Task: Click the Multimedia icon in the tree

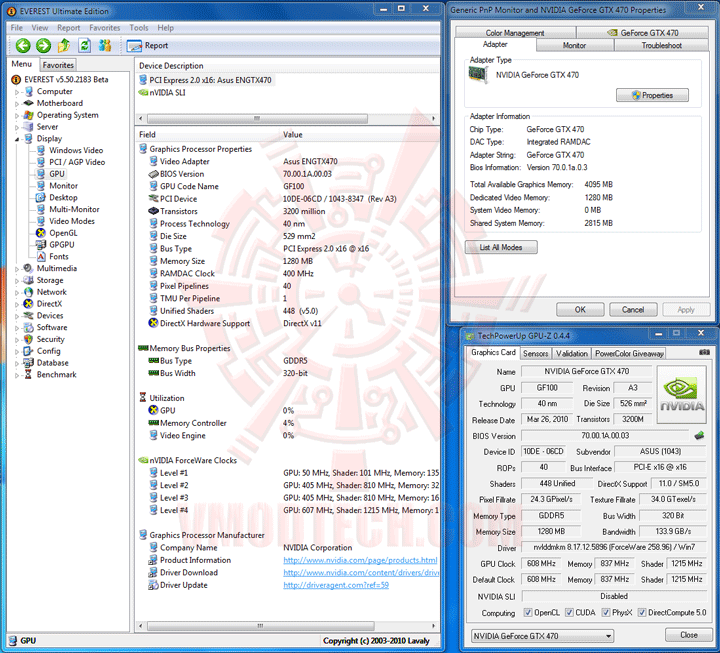Action: (x=28, y=268)
